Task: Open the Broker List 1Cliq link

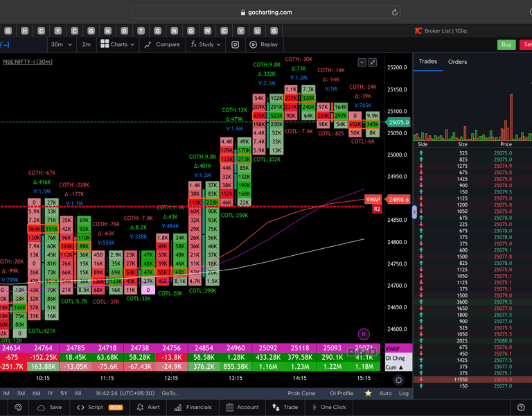Action: tap(445, 31)
